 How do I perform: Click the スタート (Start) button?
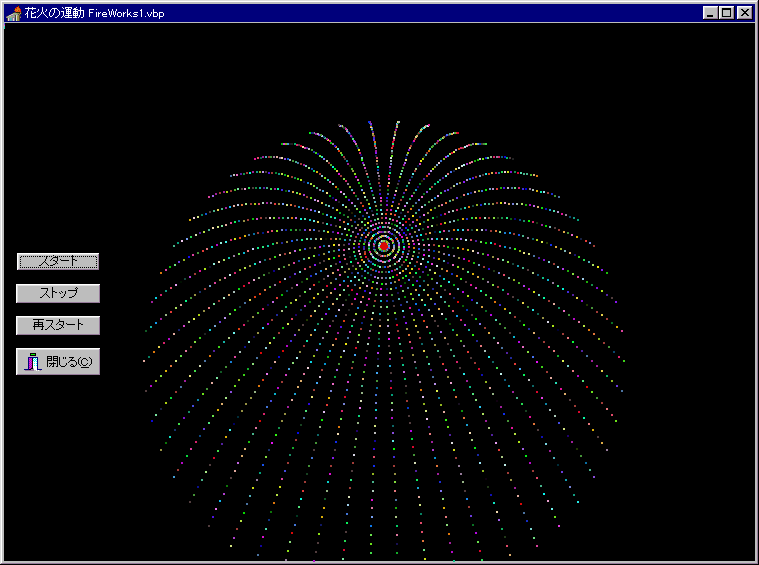pos(58,261)
